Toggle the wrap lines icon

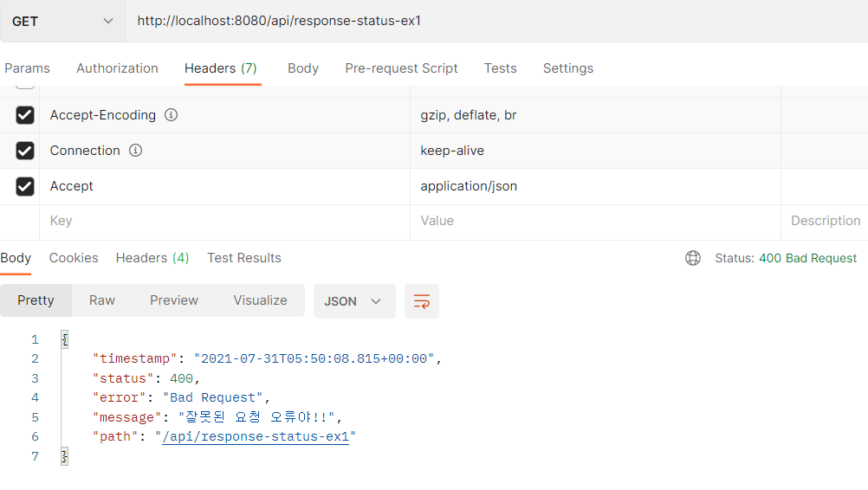(x=422, y=301)
